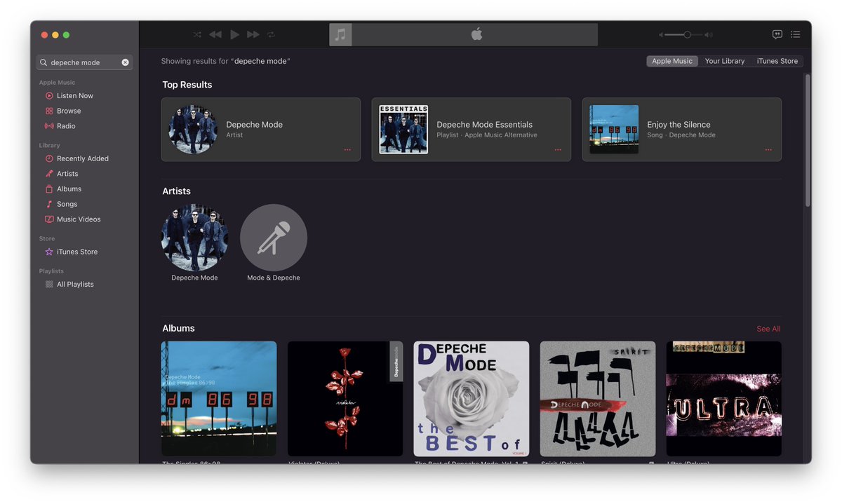
Task: Switch to iTunes Store results tab
Action: (x=777, y=61)
